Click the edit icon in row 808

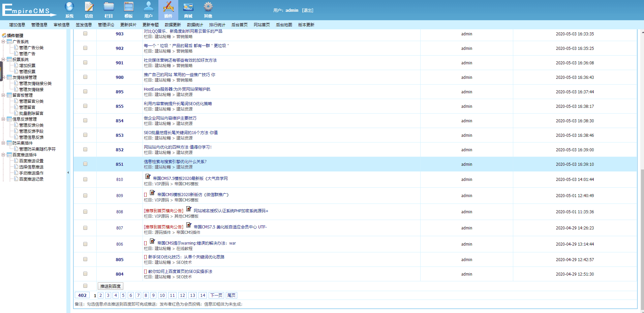click(x=189, y=209)
